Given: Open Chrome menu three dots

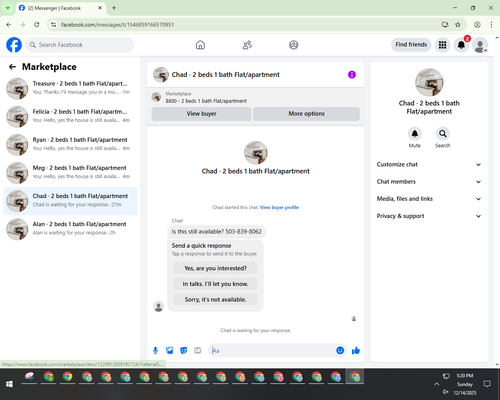Looking at the screenshot, I should click(x=491, y=25).
